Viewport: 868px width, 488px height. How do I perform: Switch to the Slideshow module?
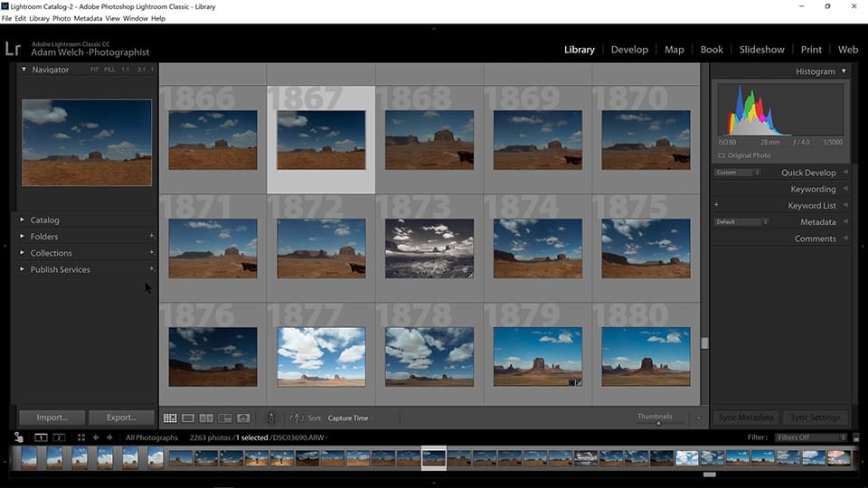(x=761, y=49)
